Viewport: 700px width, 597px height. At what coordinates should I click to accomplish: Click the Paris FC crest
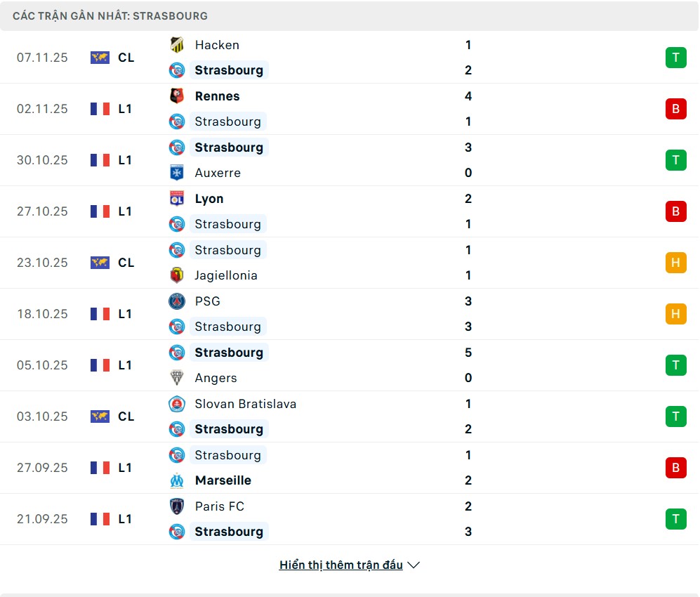(x=177, y=506)
